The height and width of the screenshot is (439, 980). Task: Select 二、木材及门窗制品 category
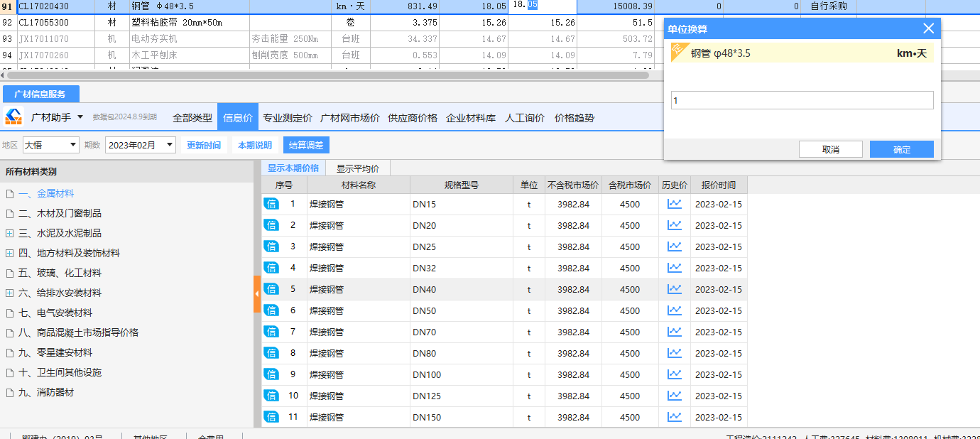(x=60, y=213)
